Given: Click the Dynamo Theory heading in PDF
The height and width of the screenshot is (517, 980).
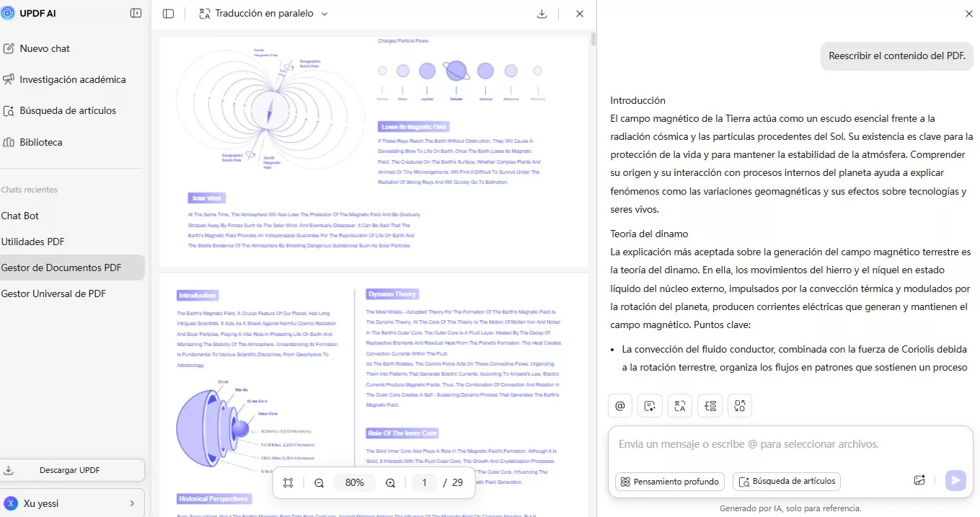Looking at the screenshot, I should (392, 294).
